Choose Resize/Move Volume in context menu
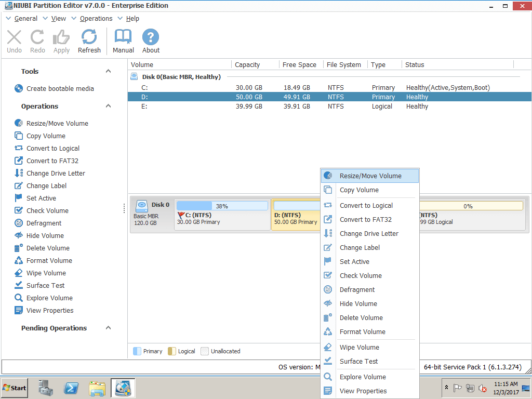 click(x=370, y=176)
